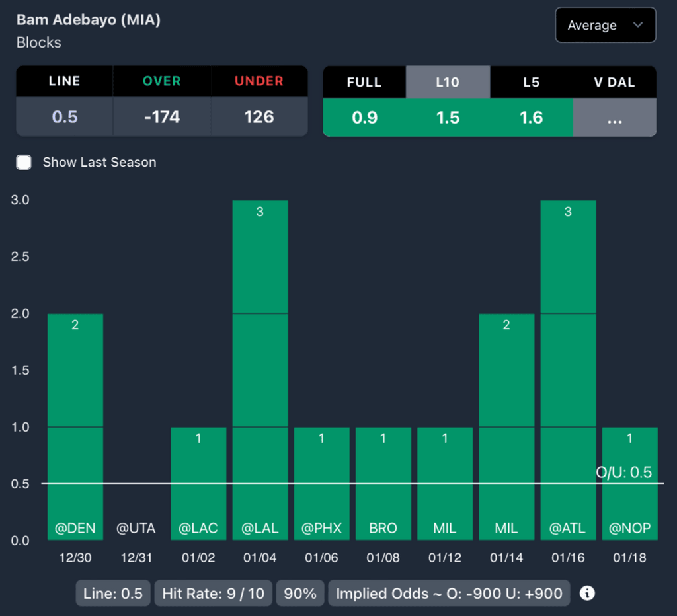
Task: Select the @PHX 01/06 bar
Action: pyautogui.click(x=322, y=483)
